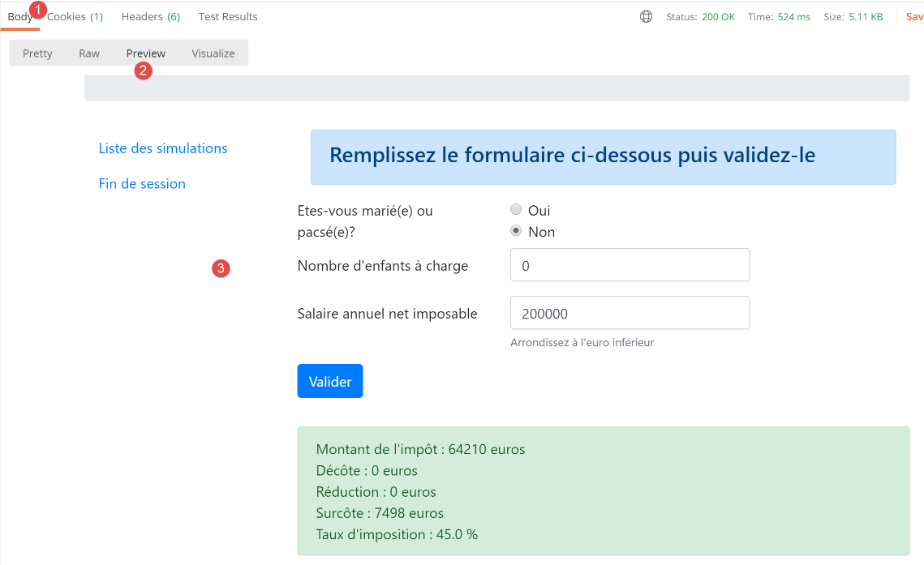Go to the Test Results tab
Screen dimensions: 924x565
tap(228, 16)
